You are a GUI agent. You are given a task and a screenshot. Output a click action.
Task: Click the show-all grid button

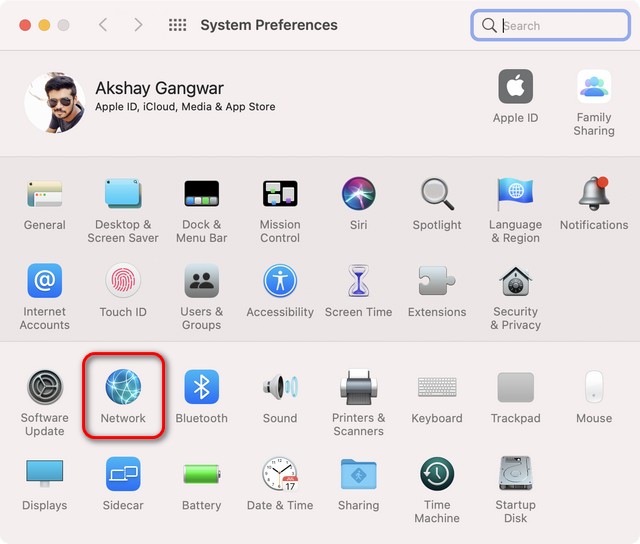178,25
